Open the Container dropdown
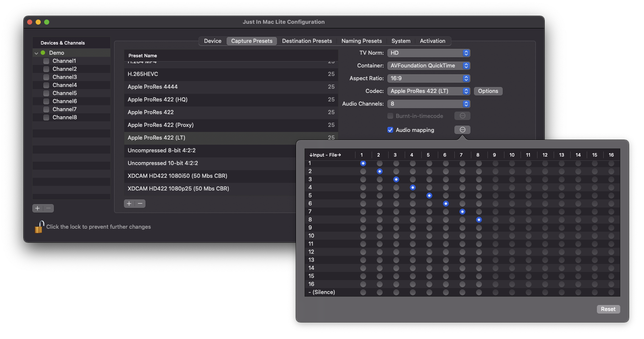The width and height of the screenshot is (644, 339). (429, 66)
